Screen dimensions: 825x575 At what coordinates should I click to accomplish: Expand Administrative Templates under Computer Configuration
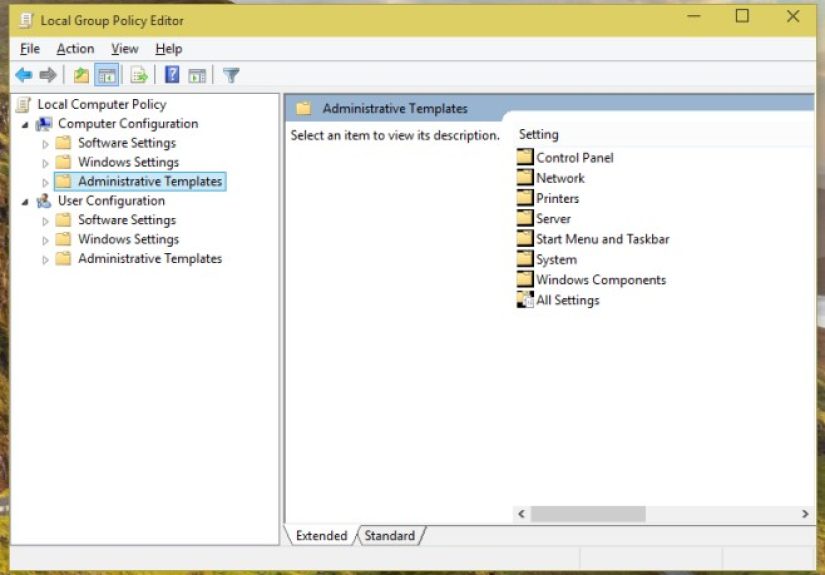pyautogui.click(x=45, y=183)
